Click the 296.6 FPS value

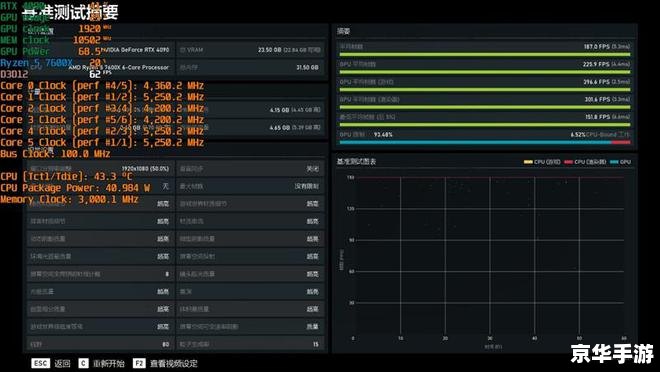pos(596,82)
